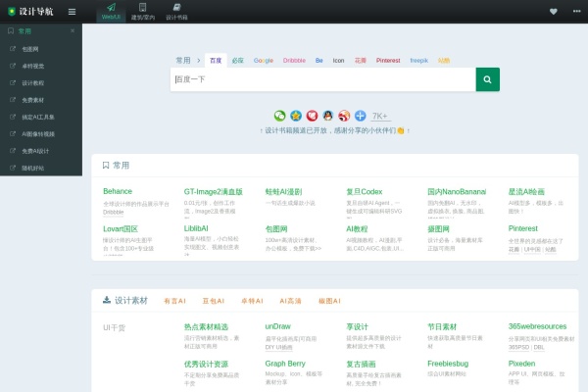This screenshot has height=392, width=588.
Task: Close the 常用 sidebar panel
Action: (73, 30)
